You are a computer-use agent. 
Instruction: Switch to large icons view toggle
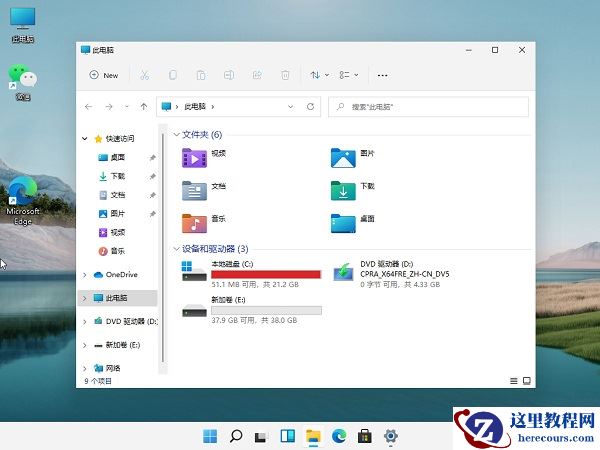[527, 381]
